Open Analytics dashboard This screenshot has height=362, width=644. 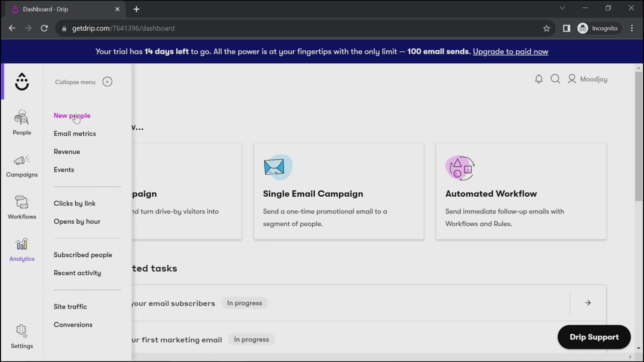[x=22, y=250]
